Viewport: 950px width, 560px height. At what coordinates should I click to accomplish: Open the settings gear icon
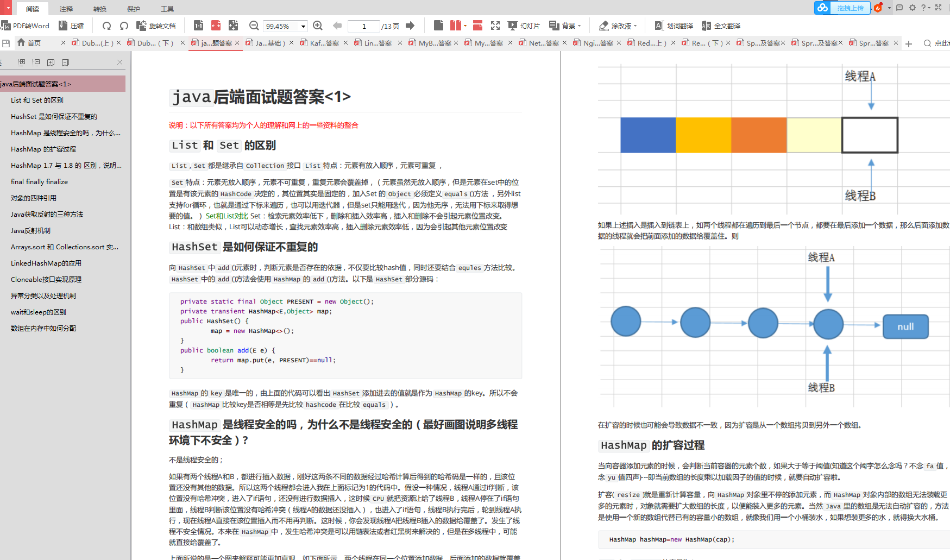(913, 8)
